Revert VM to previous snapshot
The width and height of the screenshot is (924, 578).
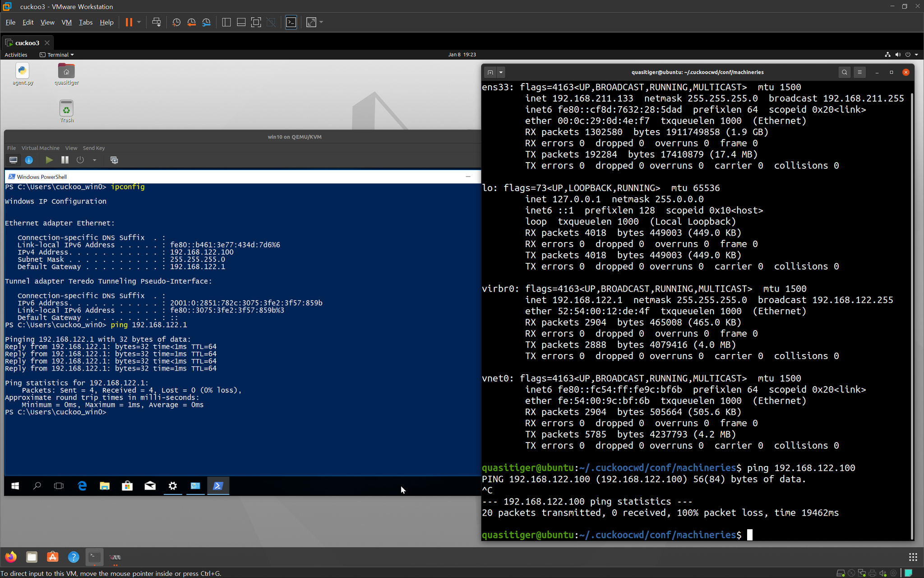click(191, 22)
